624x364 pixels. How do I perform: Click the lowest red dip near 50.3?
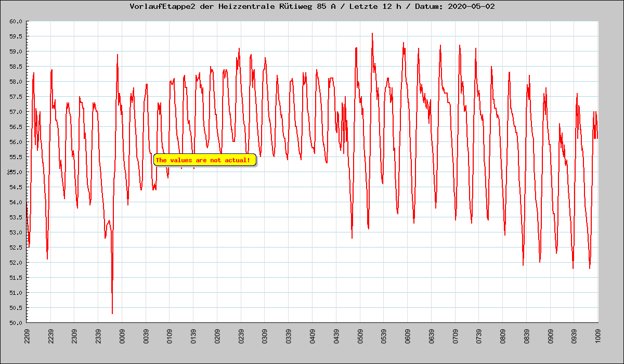[112, 313]
